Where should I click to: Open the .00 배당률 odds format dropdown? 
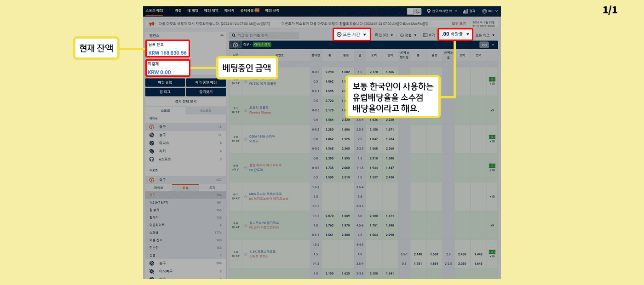tap(455, 34)
